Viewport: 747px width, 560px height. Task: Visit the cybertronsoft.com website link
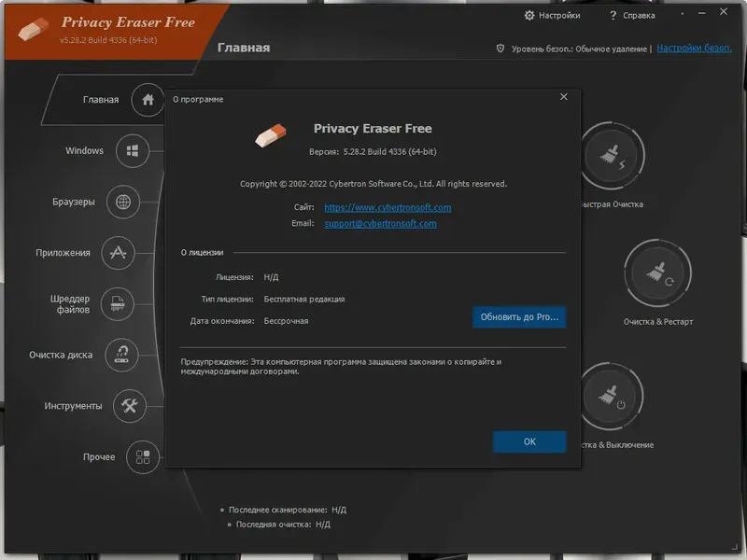[x=388, y=207]
